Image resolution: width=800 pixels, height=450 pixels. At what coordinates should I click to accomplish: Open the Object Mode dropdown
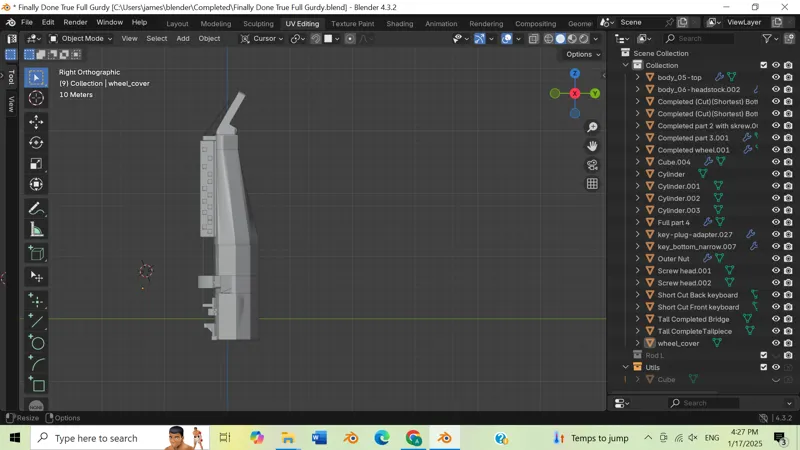click(81, 39)
